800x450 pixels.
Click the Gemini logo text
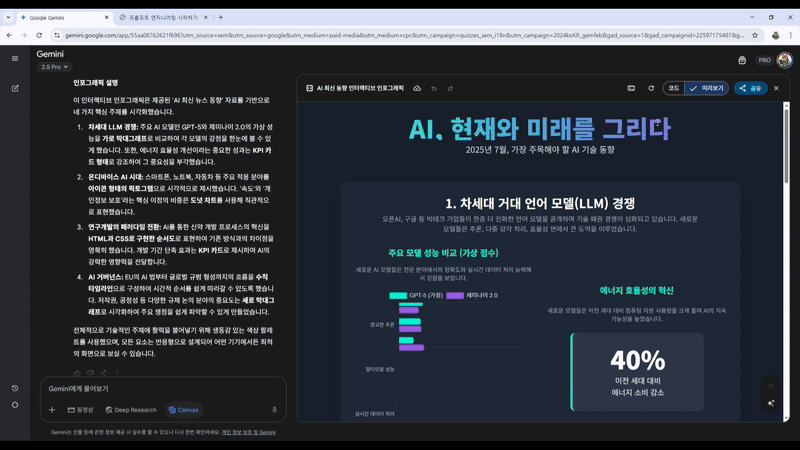coord(50,54)
